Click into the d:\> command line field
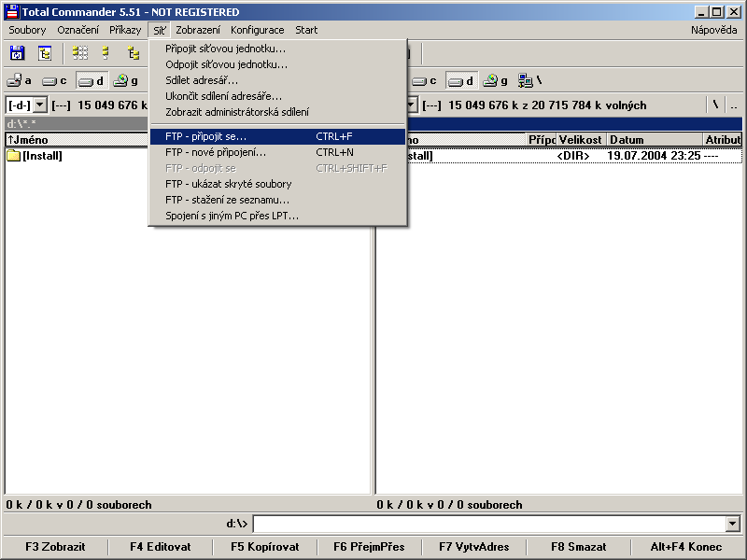747x560 pixels. pos(489,524)
